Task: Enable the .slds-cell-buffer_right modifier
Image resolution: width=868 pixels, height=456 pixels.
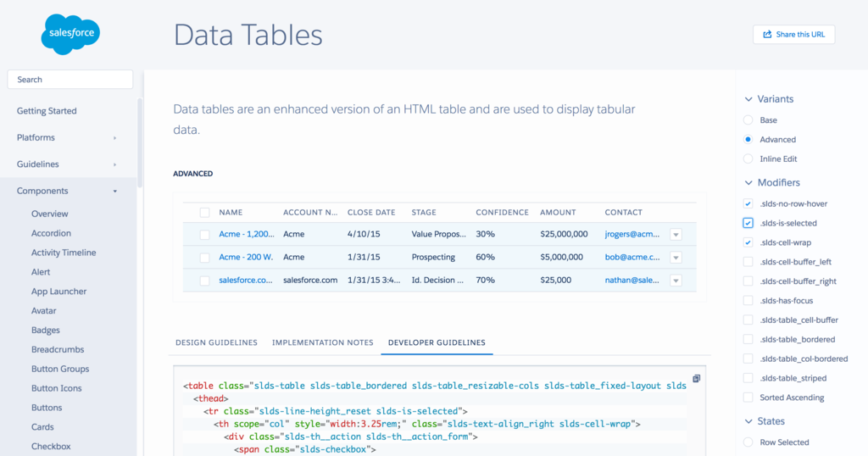Action: pos(748,281)
